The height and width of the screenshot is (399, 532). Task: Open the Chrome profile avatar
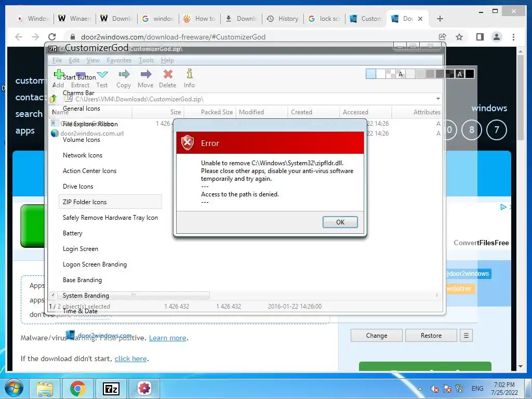pyautogui.click(x=497, y=37)
